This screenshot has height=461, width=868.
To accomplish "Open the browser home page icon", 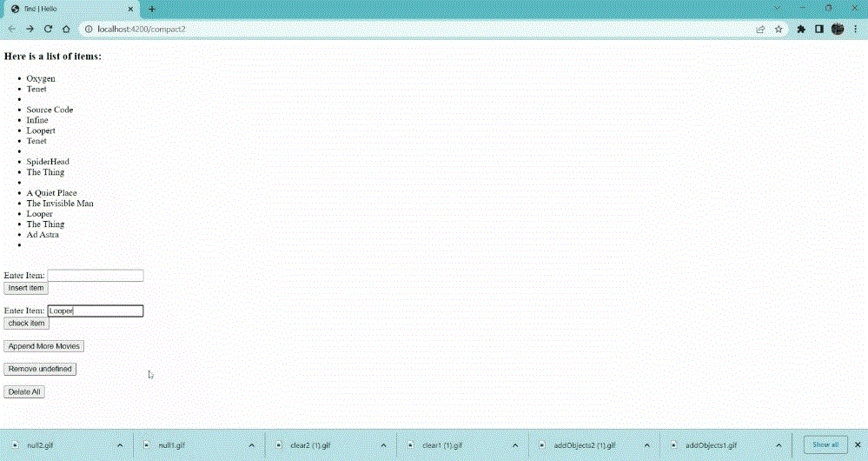I will click(66, 29).
